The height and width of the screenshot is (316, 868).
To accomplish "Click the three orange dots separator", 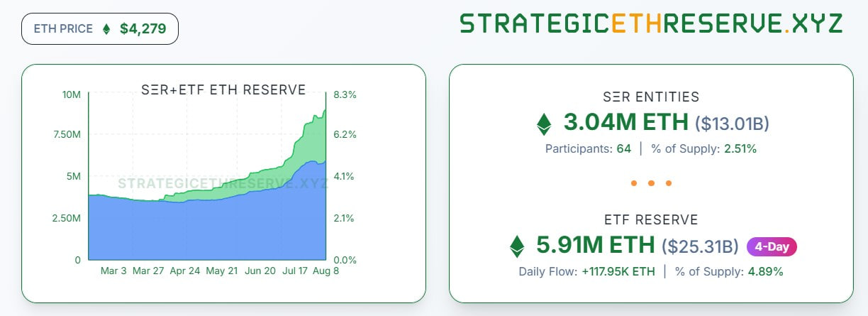I will pos(650,183).
